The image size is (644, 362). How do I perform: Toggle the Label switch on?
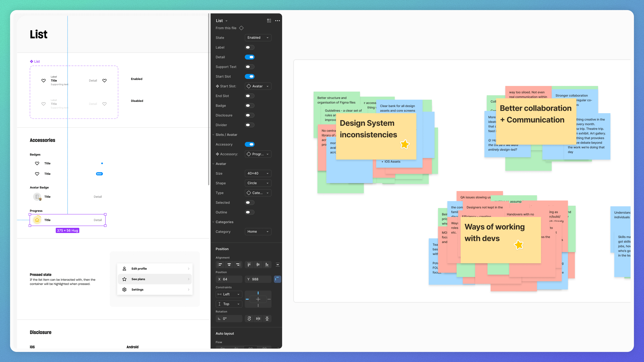[x=250, y=47]
